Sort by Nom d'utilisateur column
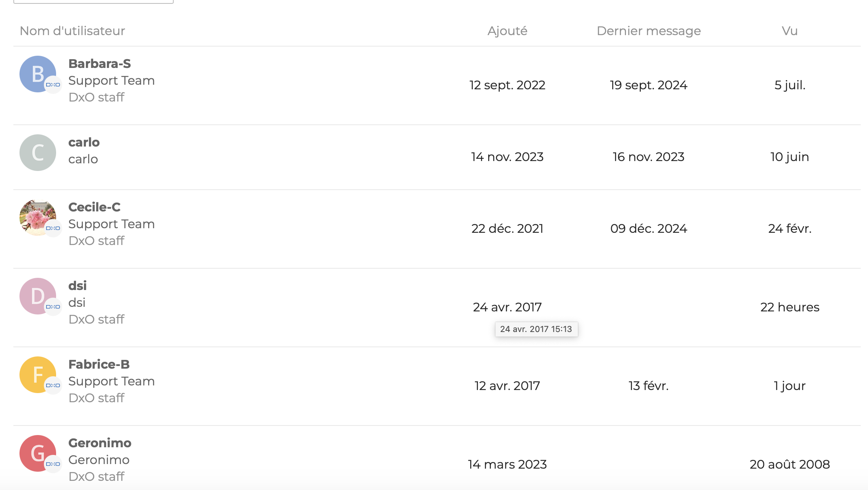 pos(73,31)
